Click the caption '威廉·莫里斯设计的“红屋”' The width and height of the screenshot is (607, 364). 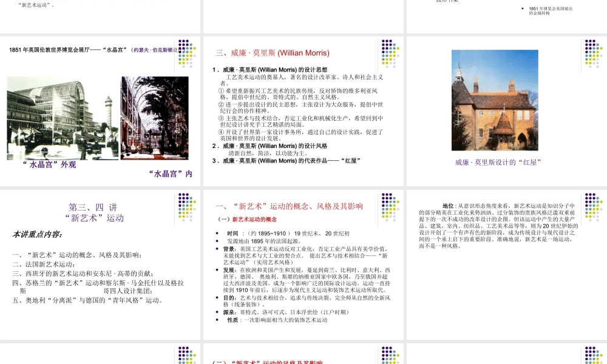498,163
